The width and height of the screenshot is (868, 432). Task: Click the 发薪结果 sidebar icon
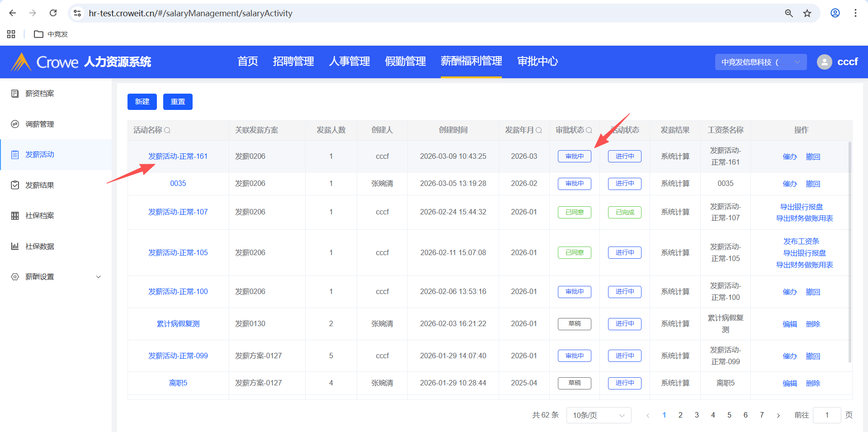click(15, 185)
